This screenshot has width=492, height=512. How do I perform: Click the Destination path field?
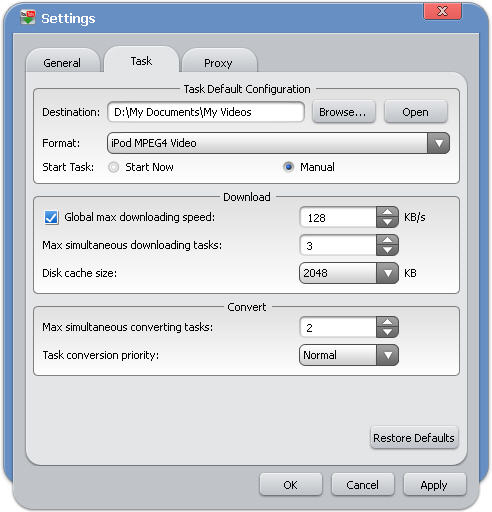point(206,112)
